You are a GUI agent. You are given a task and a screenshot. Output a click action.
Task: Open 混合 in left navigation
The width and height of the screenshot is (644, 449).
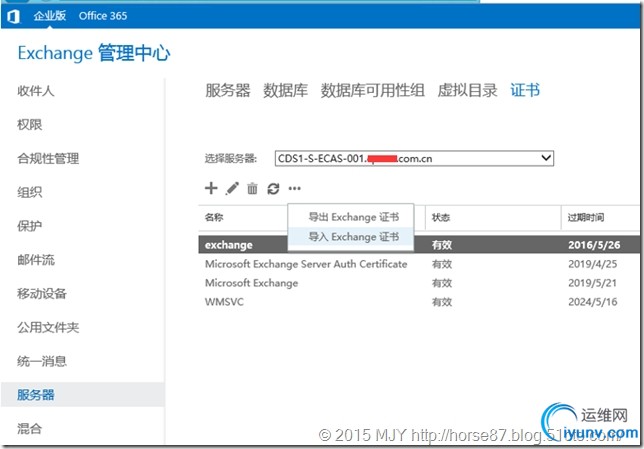(30, 429)
